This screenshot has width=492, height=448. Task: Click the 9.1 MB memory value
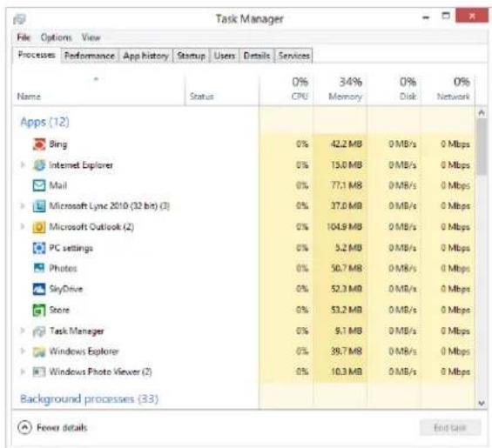[x=348, y=331]
